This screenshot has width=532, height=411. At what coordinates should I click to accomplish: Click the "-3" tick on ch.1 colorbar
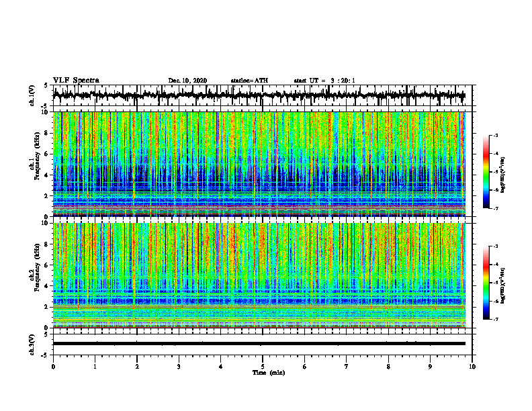pyautogui.click(x=496, y=135)
